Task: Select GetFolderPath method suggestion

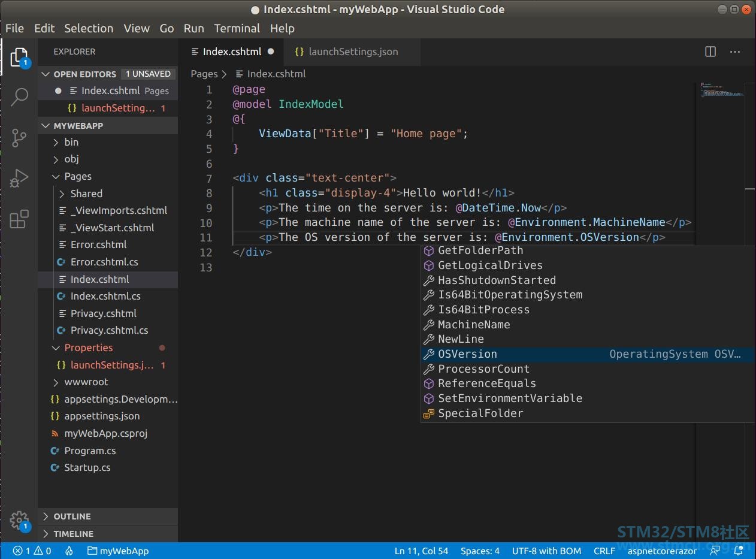Action: point(587,250)
